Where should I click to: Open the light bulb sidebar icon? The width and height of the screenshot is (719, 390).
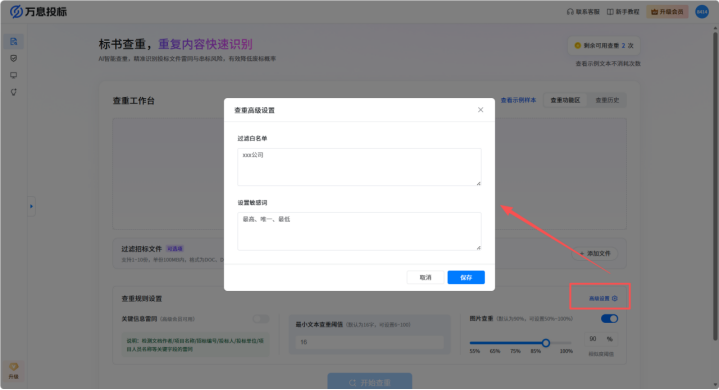[x=13, y=92]
